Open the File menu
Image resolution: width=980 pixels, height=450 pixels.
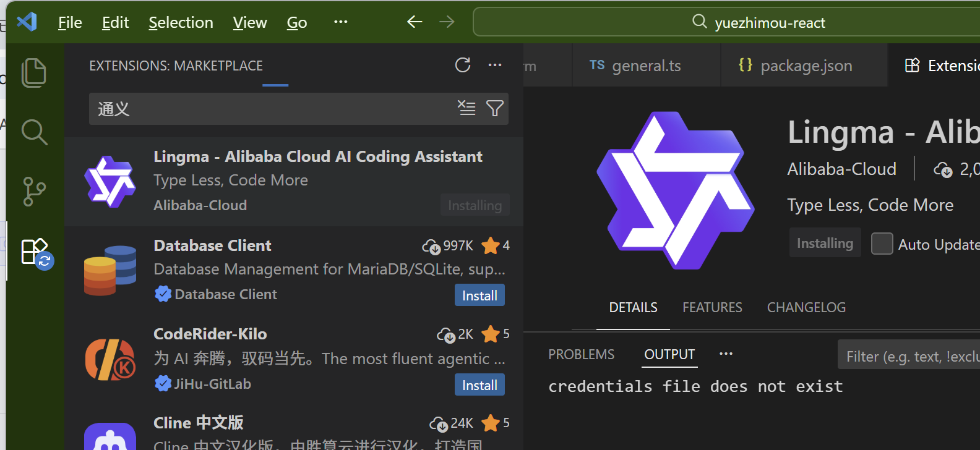tap(70, 23)
